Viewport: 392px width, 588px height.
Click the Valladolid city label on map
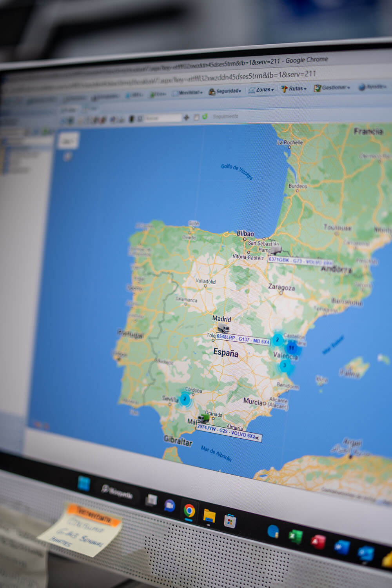(205, 281)
